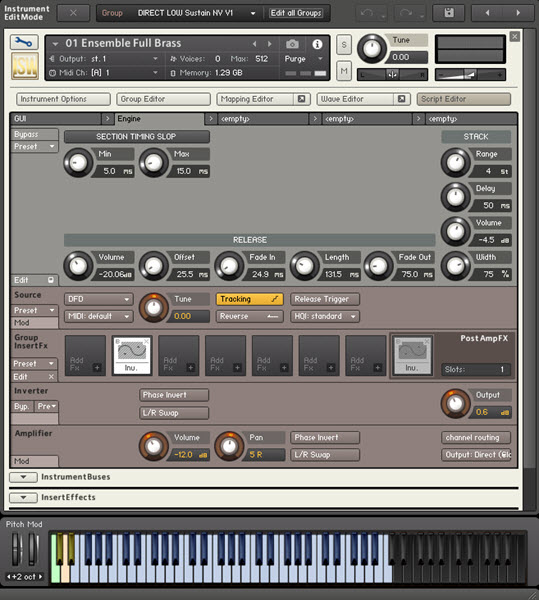
Task: Switch to the Engine script tab
Action: [x=160, y=119]
